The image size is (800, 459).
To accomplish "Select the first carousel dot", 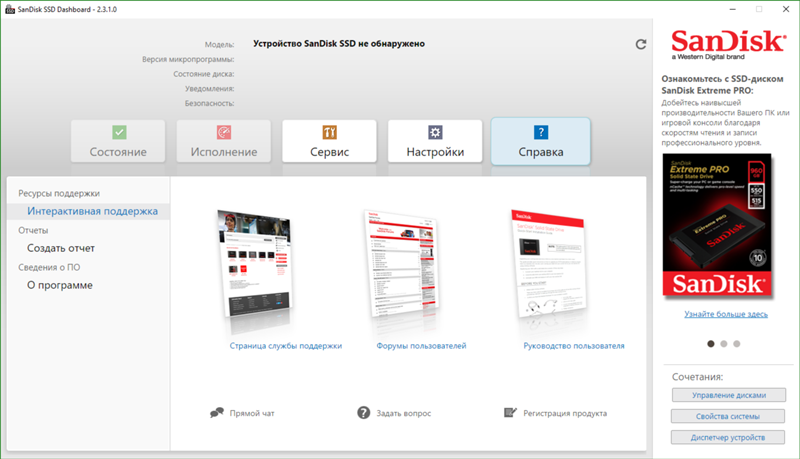I will (711, 344).
